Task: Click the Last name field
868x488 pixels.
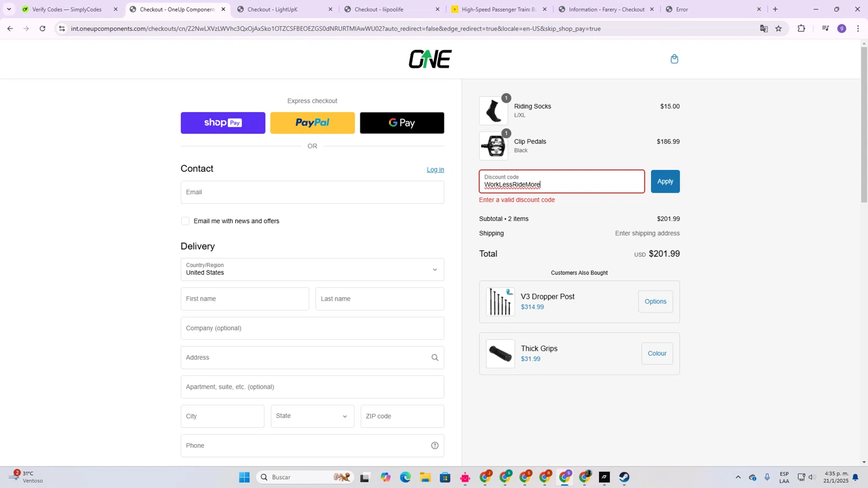Action: click(380, 299)
